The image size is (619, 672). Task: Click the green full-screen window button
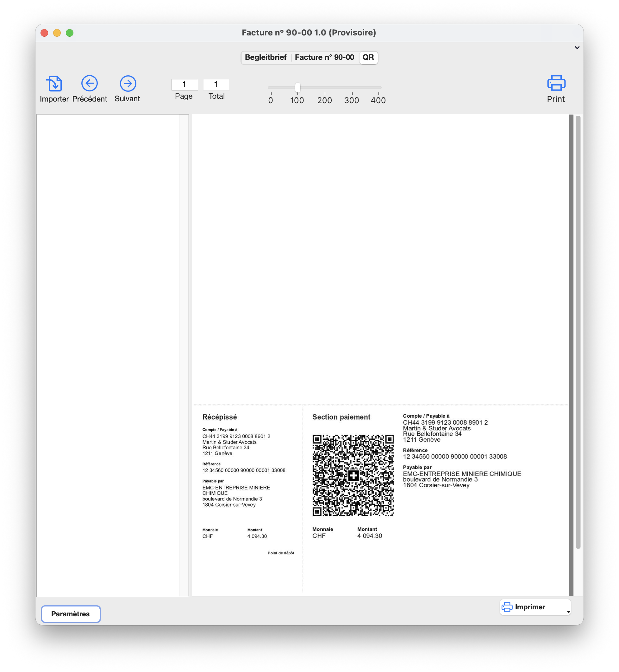pos(70,33)
